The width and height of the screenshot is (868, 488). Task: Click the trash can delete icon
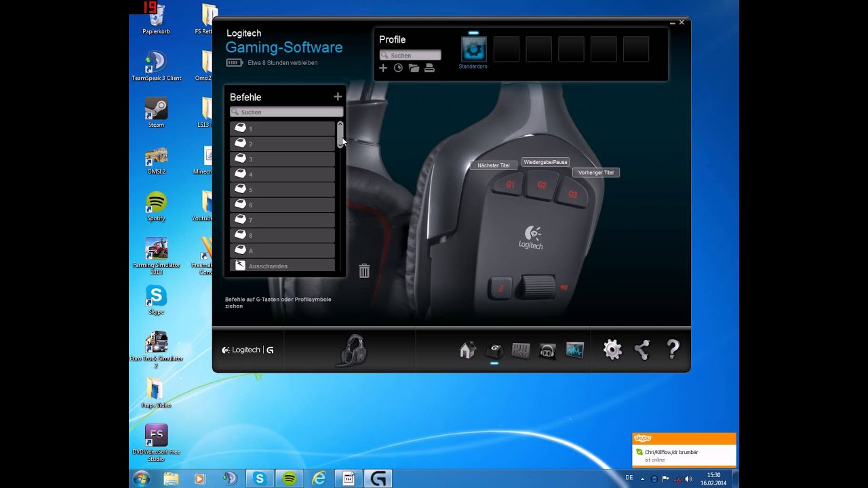(x=364, y=270)
